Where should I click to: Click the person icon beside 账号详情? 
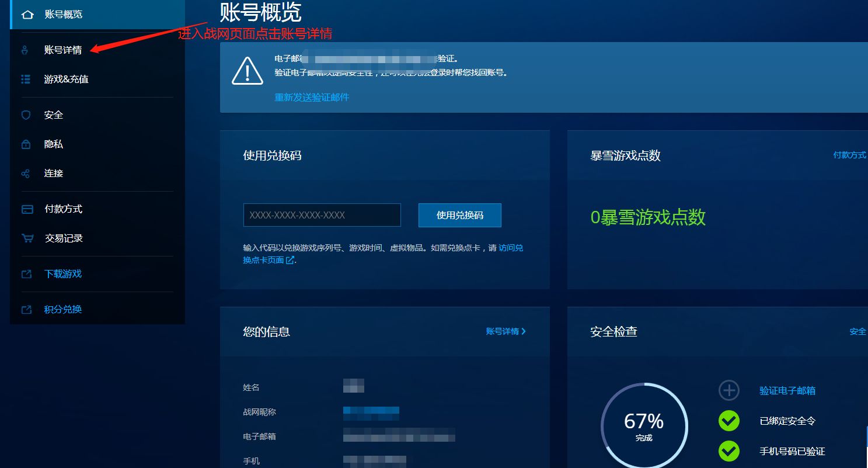(25, 50)
